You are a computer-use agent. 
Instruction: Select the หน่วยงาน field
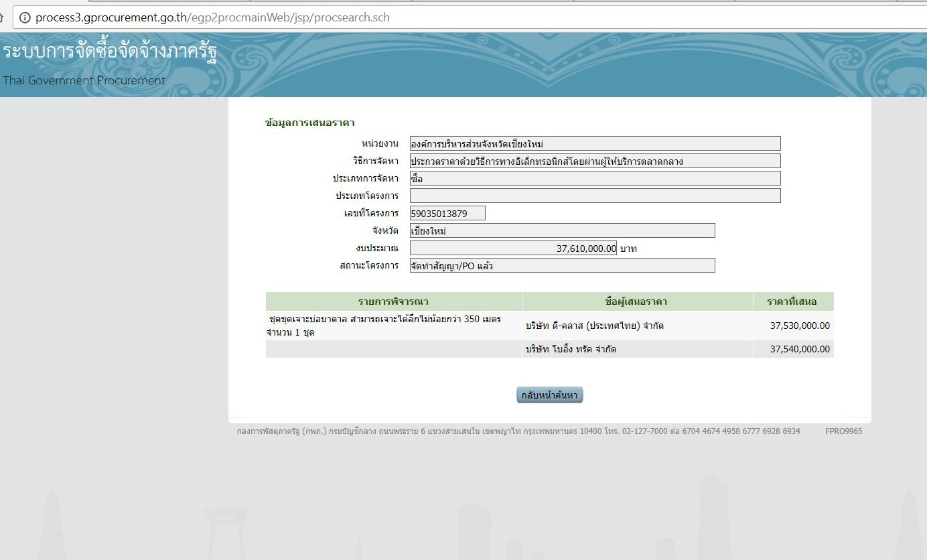(x=595, y=143)
